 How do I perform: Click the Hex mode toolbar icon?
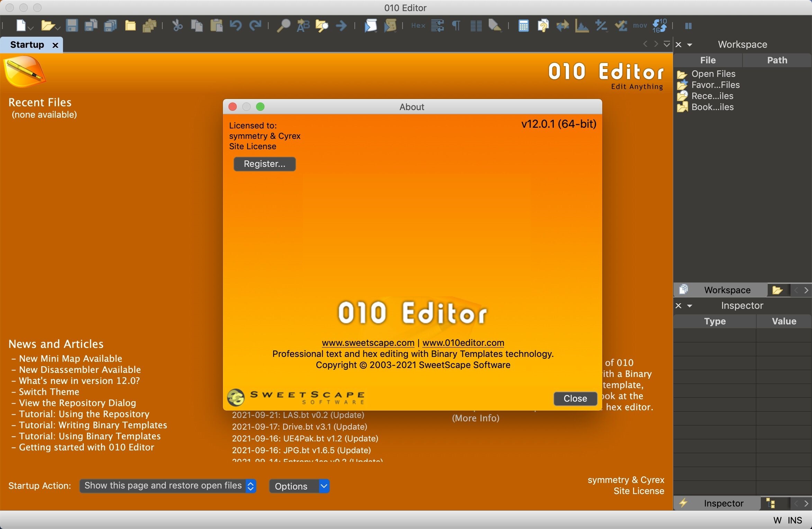click(x=418, y=25)
